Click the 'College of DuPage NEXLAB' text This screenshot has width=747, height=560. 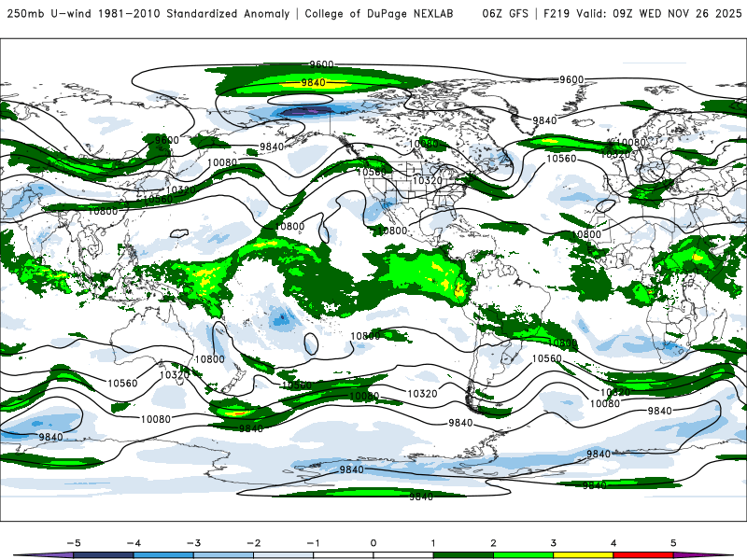coord(379,13)
